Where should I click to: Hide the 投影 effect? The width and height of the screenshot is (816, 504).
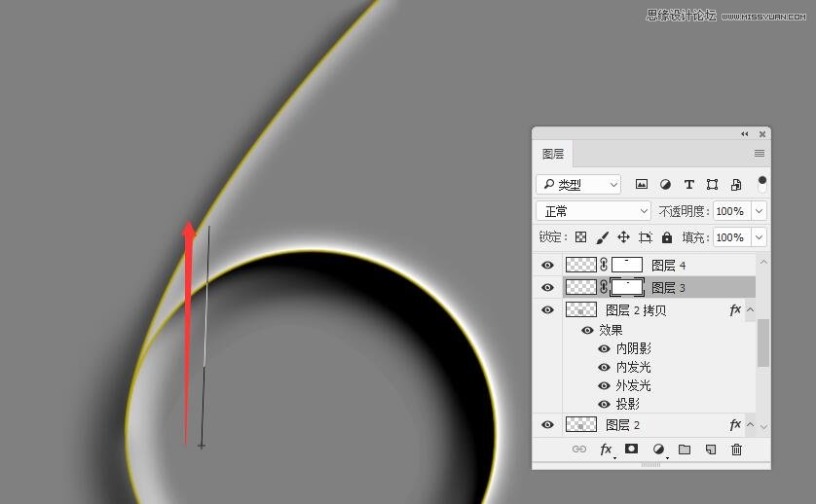(604, 404)
